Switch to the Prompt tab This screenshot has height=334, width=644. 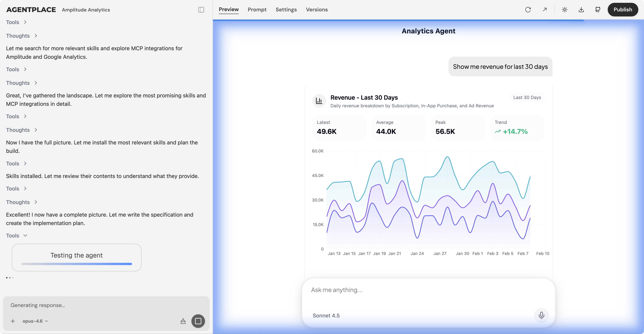[257, 10]
